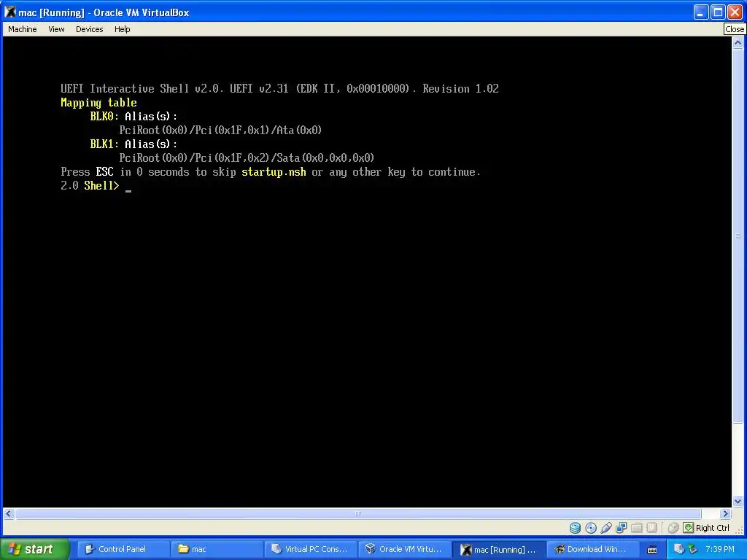Viewport: 747px width, 560px height.
Task: Click the Shell> prompt line
Action: coord(96,186)
